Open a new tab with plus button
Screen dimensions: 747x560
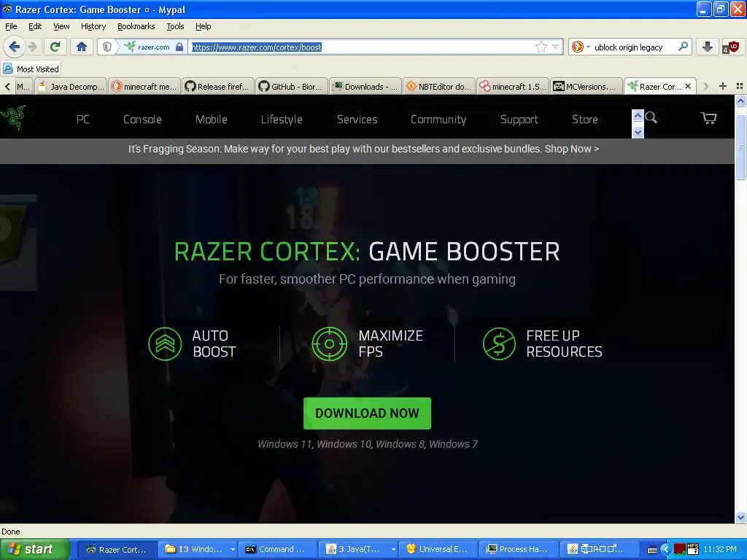[x=723, y=86]
